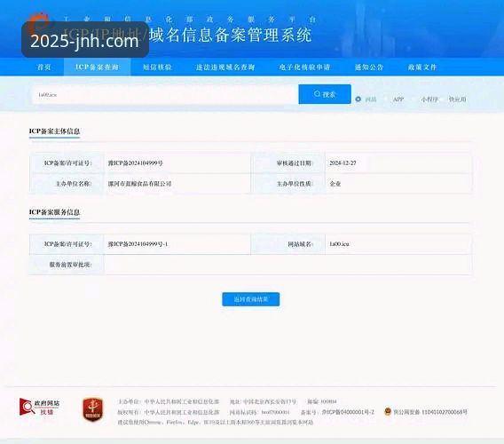504x444 pixels.
Task: Click the police emblem icon beside 京公网安备
Action: (388, 411)
